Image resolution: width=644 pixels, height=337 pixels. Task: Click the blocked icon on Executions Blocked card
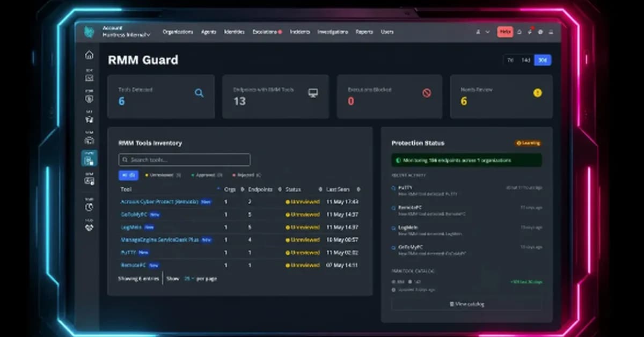tap(427, 93)
